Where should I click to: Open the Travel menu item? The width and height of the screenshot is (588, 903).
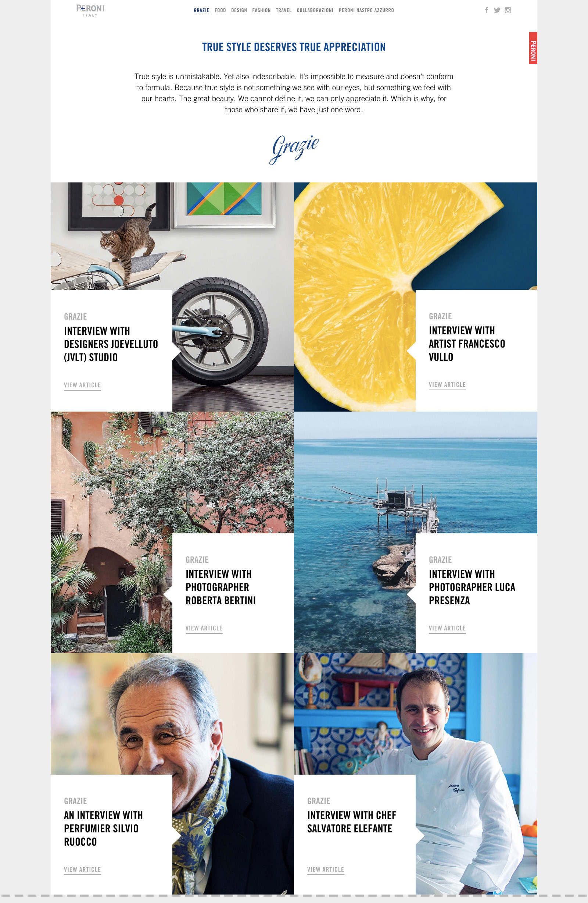pyautogui.click(x=284, y=10)
